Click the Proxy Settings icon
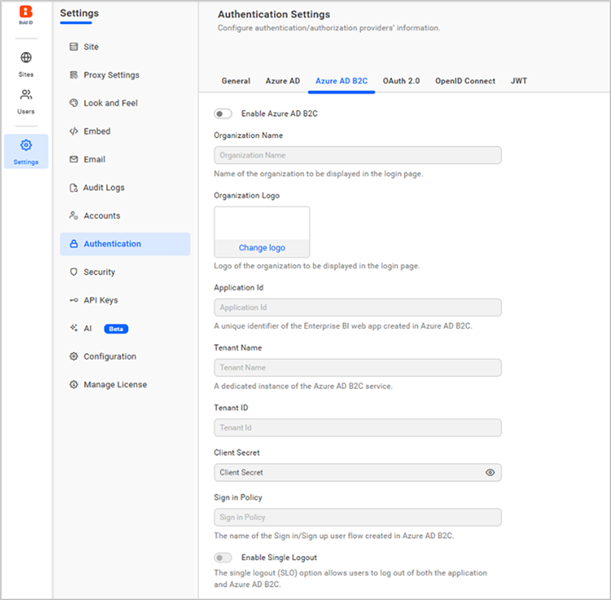 coord(74,75)
